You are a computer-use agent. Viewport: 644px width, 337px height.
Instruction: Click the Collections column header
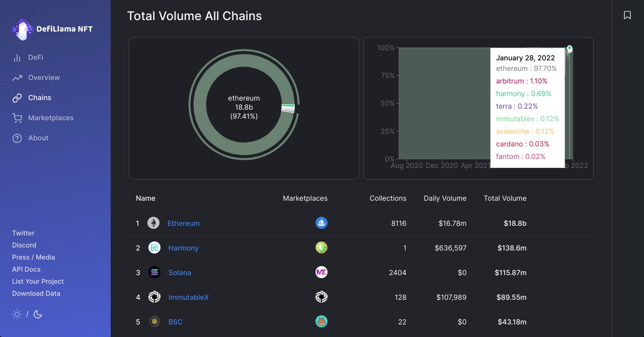tap(388, 198)
